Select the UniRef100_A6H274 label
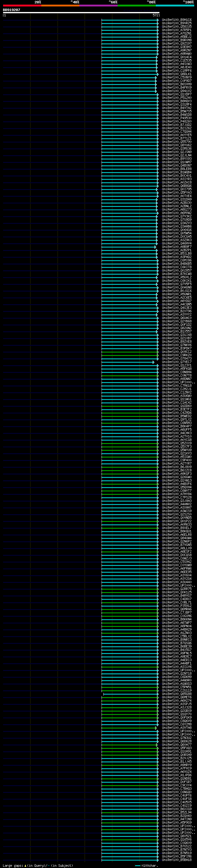Image resolution: width=197 pixels, height=868 pixels. click(176, 700)
